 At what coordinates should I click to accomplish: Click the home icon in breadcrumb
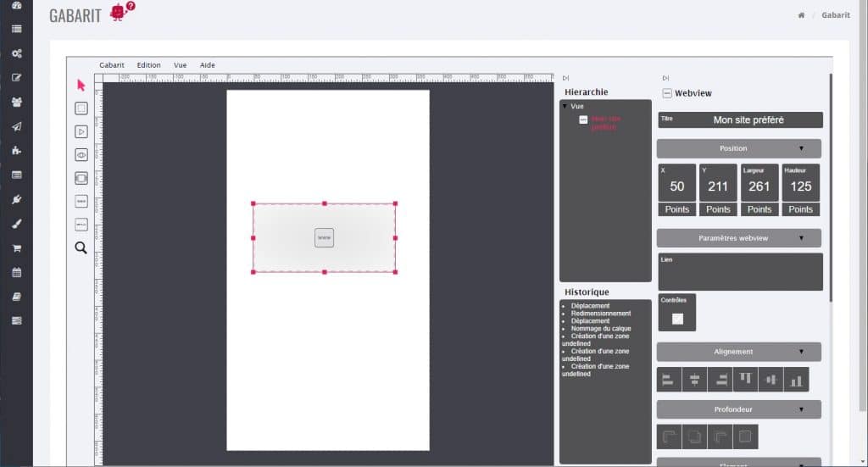(x=801, y=15)
